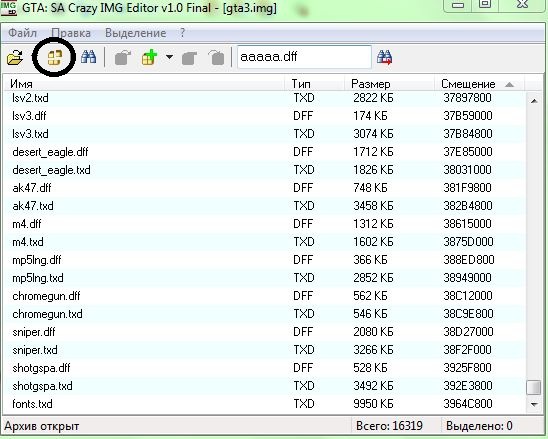Click the open archive folder icon

(x=15, y=57)
